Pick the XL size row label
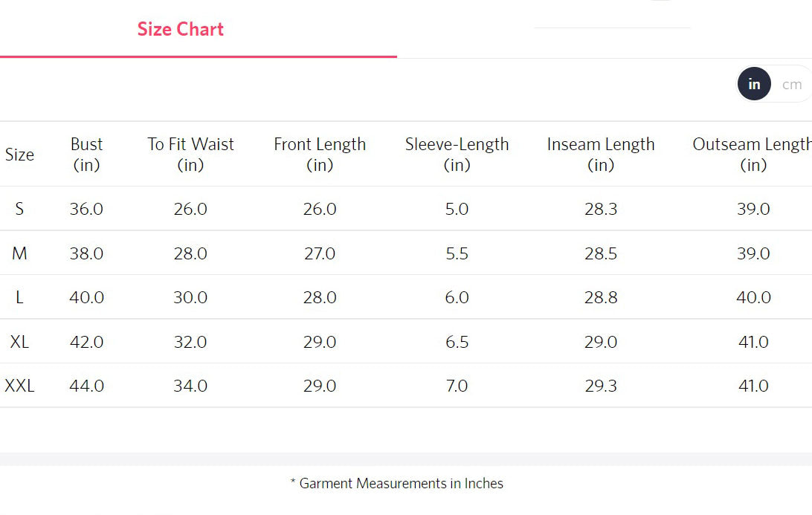Screen dimensions: 812x515 pyautogui.click(x=19, y=342)
